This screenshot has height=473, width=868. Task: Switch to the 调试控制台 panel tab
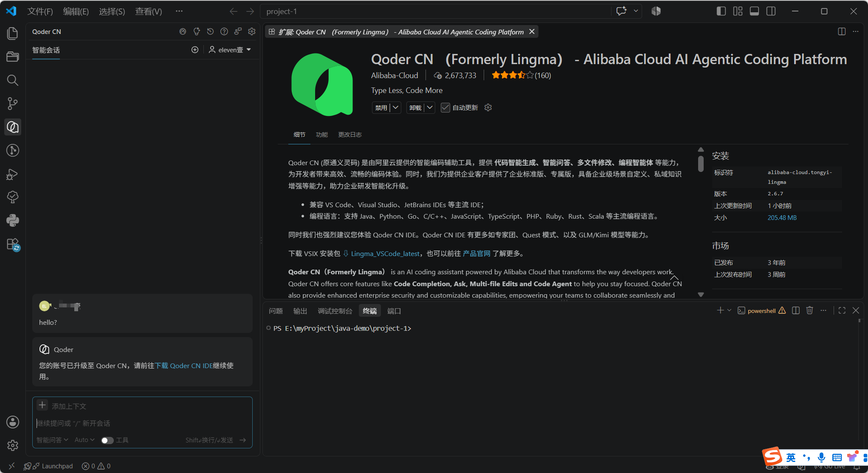(335, 311)
